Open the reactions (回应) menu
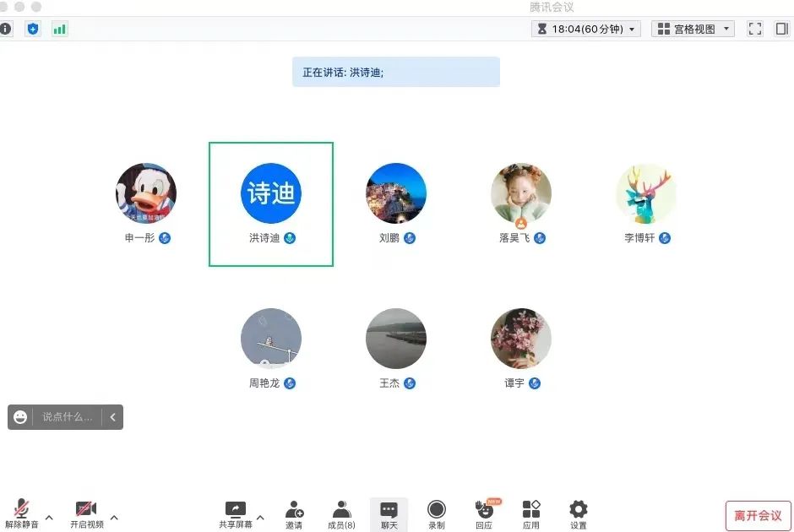794x532 pixels. (484, 514)
